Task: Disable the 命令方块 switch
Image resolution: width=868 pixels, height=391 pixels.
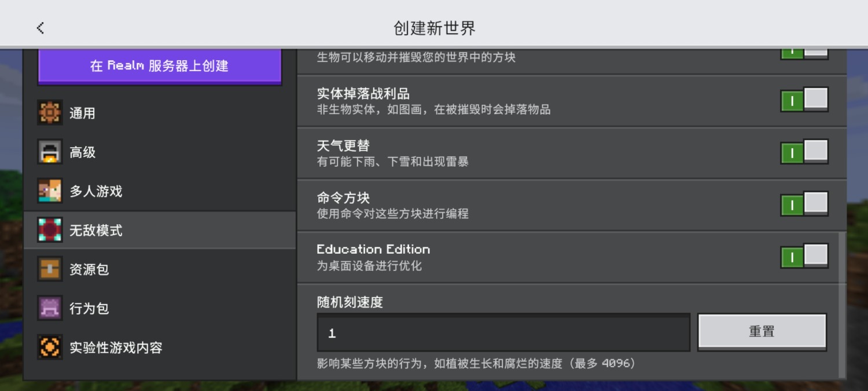Action: (804, 204)
